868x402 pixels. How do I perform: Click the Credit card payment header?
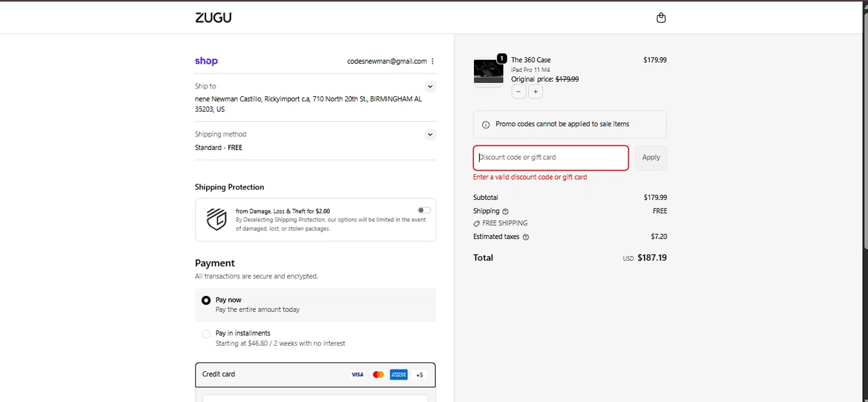(x=315, y=374)
